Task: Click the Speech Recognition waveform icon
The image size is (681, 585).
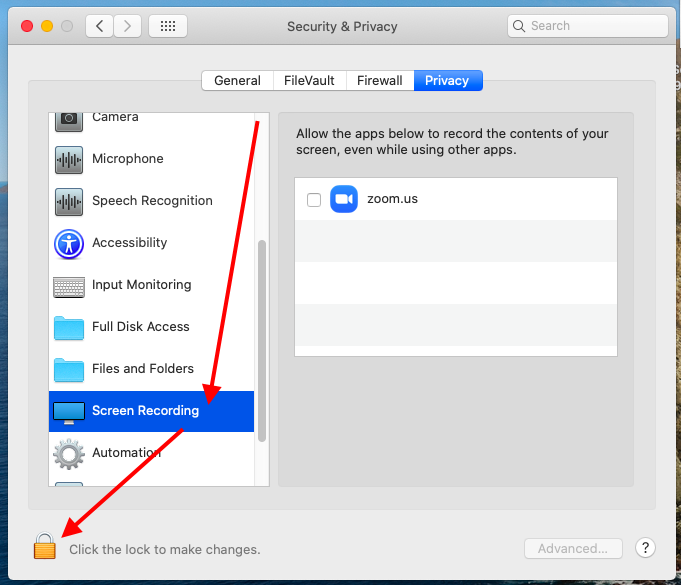Action: coord(69,201)
